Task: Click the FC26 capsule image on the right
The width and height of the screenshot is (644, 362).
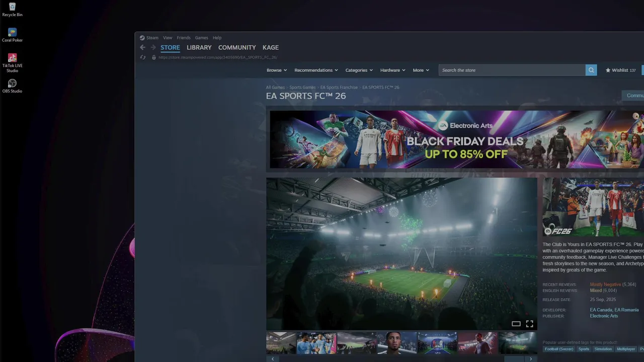Action: [x=593, y=207]
